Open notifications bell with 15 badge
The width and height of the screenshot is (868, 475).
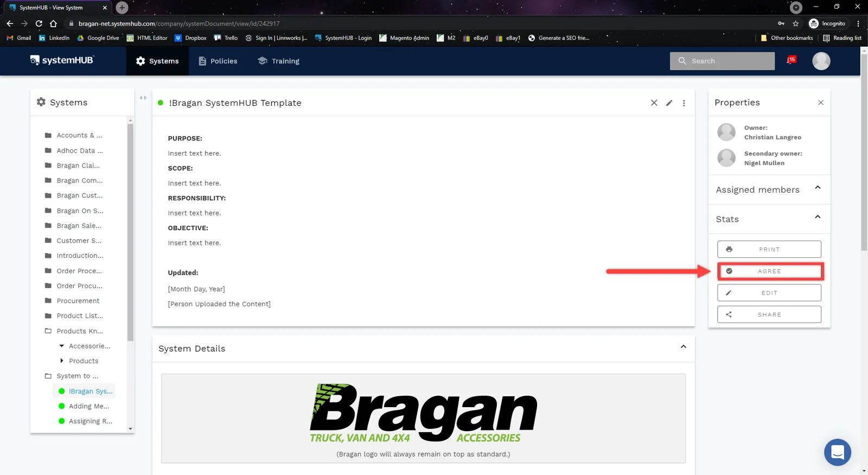pyautogui.click(x=792, y=60)
